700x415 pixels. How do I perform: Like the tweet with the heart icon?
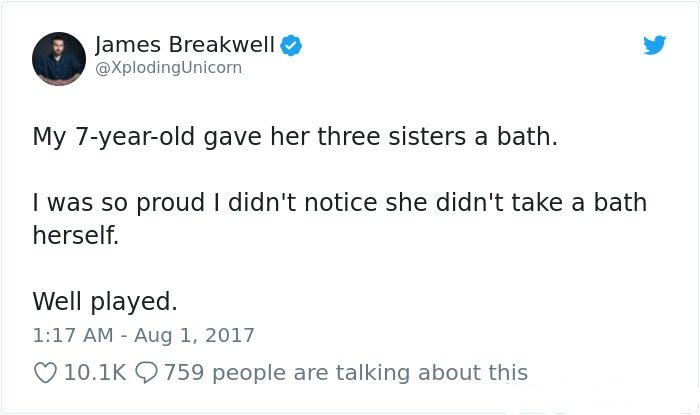tap(46, 373)
